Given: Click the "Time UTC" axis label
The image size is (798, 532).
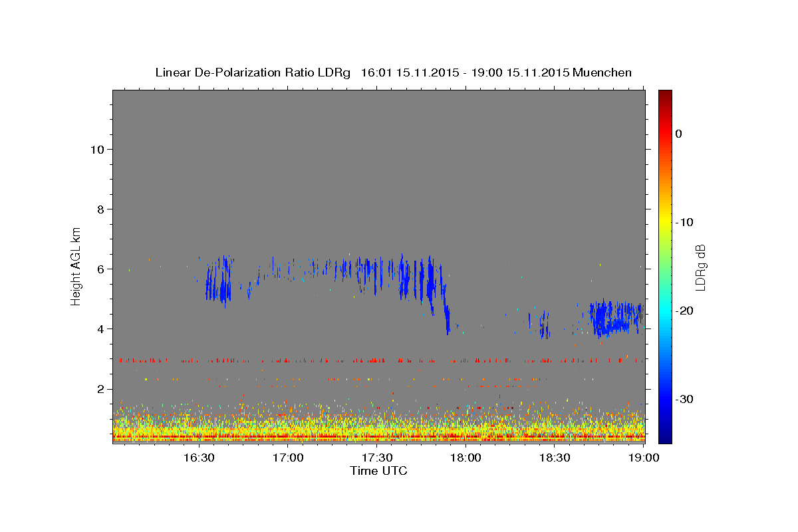Looking at the screenshot, I should [378, 471].
